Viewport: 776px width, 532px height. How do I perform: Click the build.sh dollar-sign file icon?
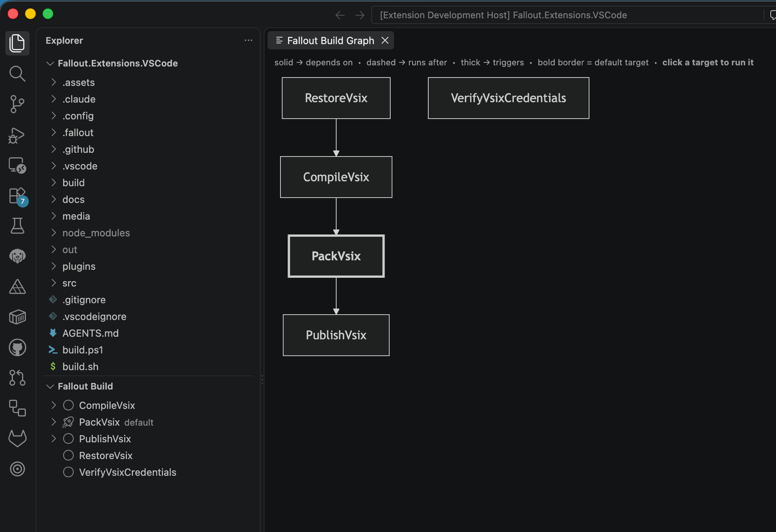53,367
